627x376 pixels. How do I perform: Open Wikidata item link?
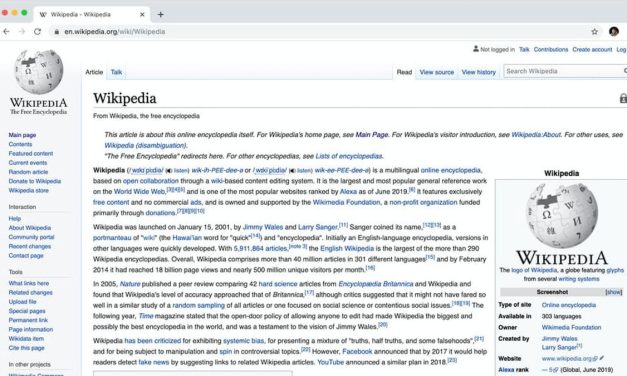pos(26,338)
